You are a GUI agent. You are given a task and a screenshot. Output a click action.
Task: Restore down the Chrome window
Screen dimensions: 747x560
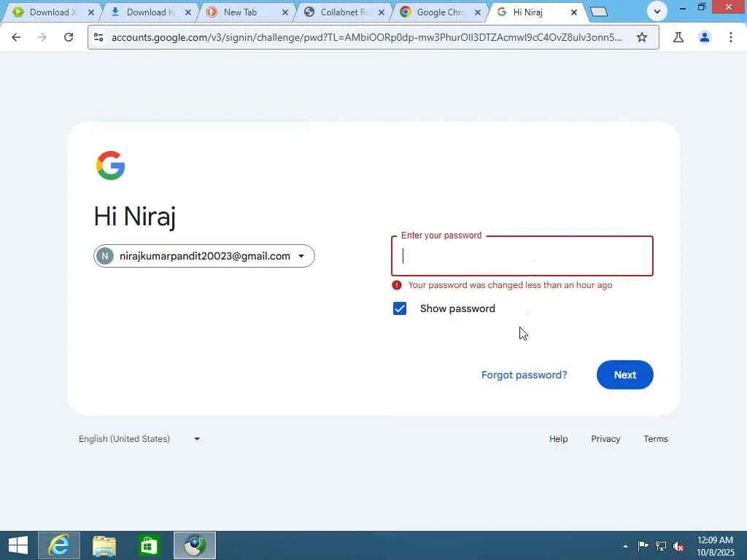(702, 7)
